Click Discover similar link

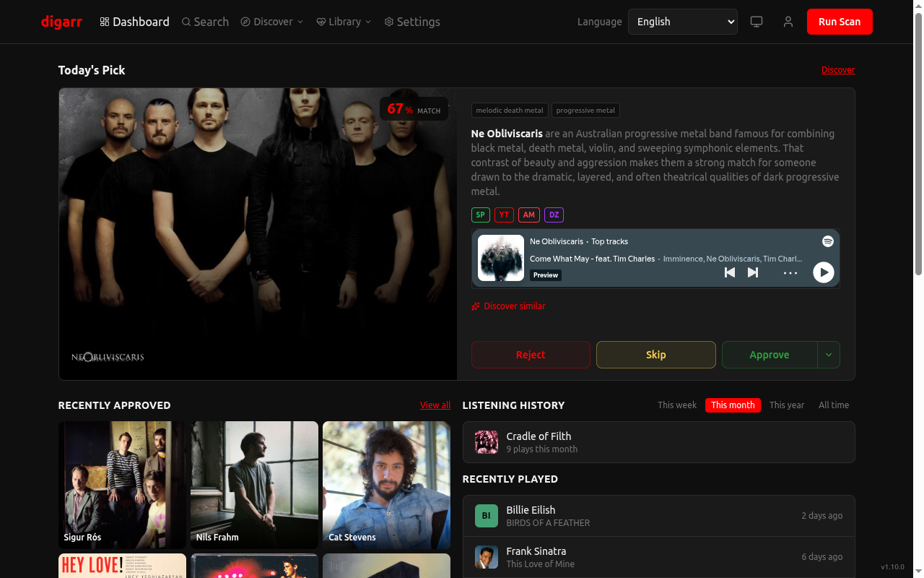[508, 306]
